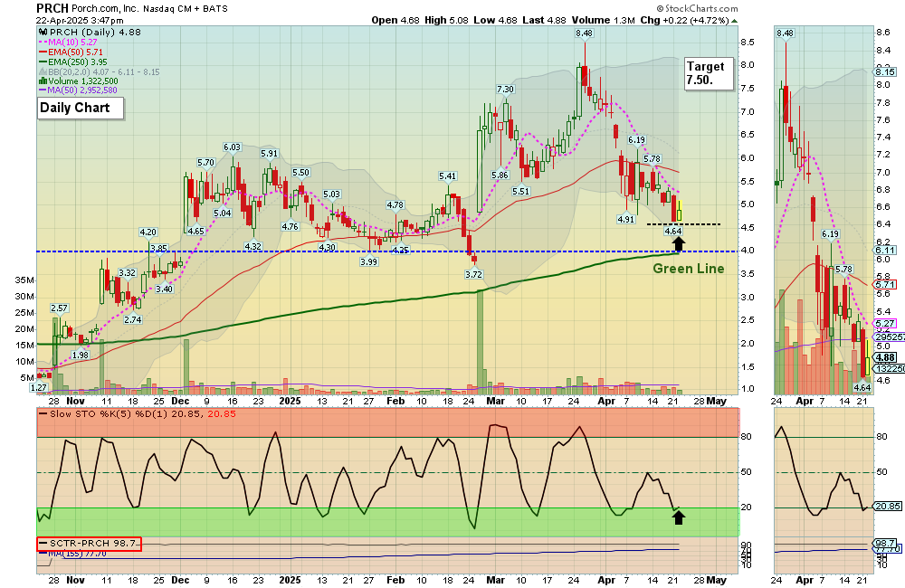Click the red EMA(50) legend line marker
Viewport: 905px width, 588px height.
(43, 52)
